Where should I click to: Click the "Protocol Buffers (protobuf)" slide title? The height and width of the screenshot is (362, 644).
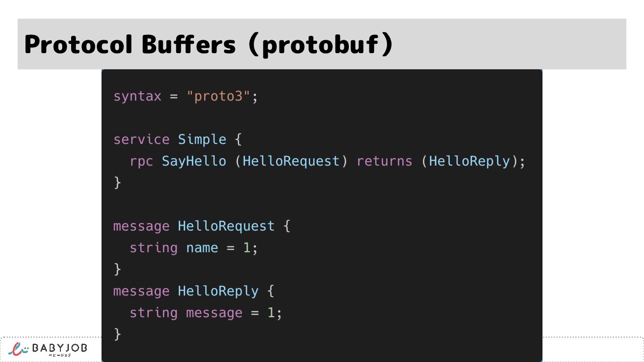tap(208, 44)
